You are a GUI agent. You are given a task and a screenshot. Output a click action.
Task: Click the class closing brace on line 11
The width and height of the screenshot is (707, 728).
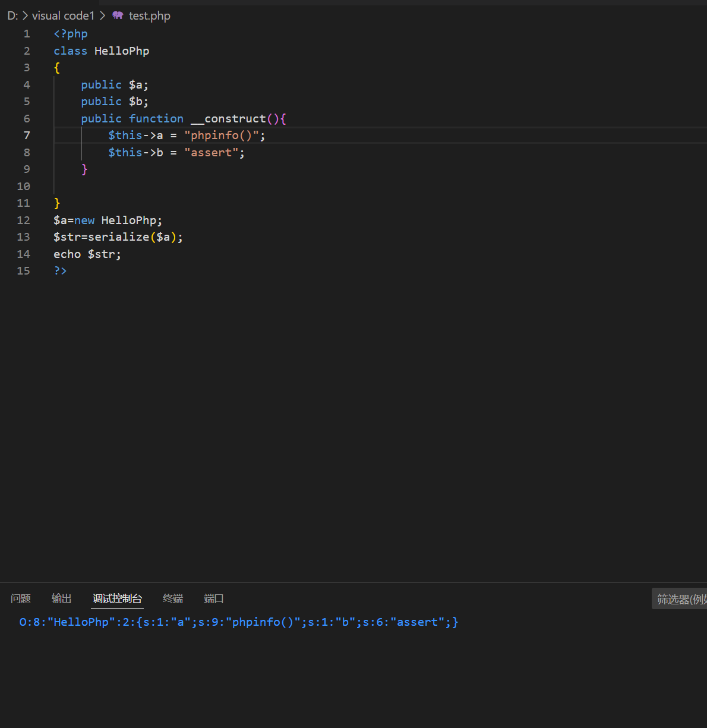[57, 203]
